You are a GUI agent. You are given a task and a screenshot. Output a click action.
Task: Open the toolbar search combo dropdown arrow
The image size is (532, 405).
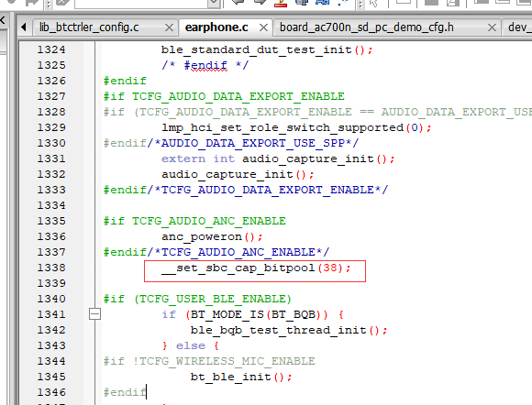pyautogui.click(x=214, y=4)
